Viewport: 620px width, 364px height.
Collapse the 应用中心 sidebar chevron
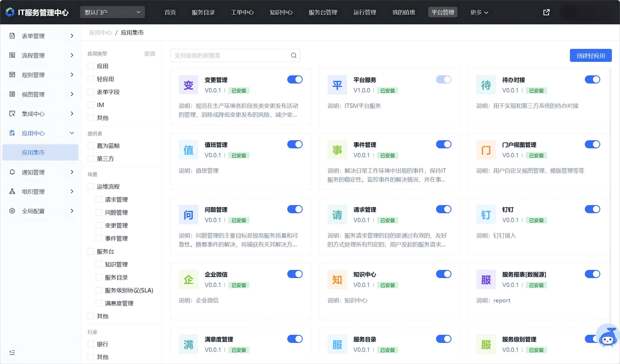pyautogui.click(x=72, y=133)
